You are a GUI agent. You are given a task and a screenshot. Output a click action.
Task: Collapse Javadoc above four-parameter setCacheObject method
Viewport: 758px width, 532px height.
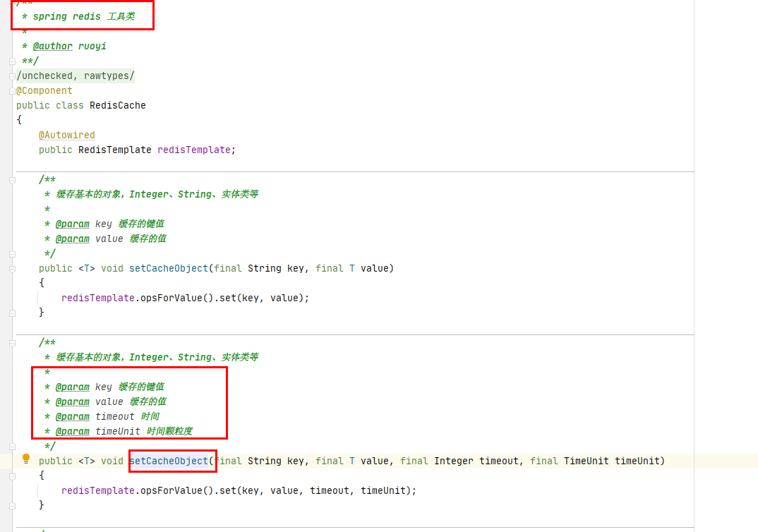[12, 343]
